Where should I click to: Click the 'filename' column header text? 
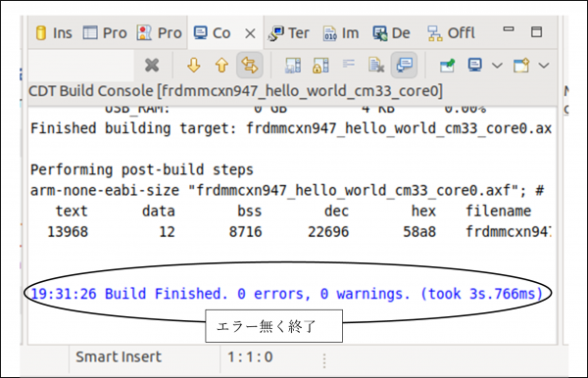point(498,211)
